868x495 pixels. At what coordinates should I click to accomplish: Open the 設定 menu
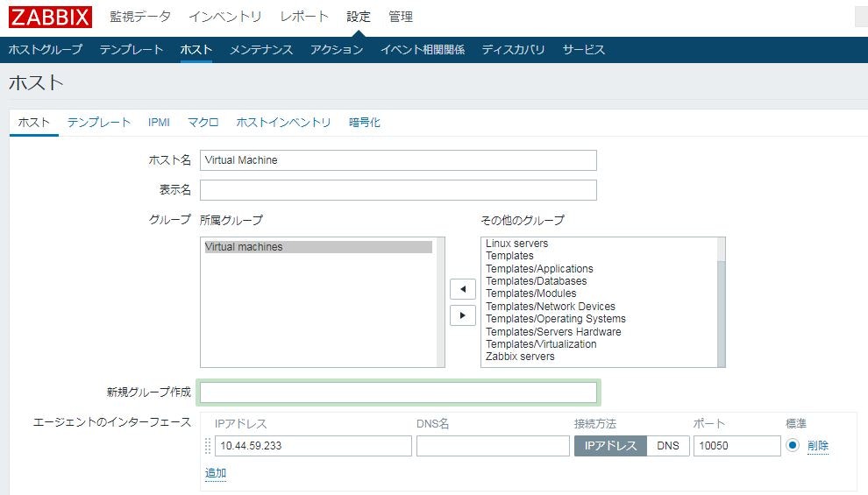(x=359, y=17)
